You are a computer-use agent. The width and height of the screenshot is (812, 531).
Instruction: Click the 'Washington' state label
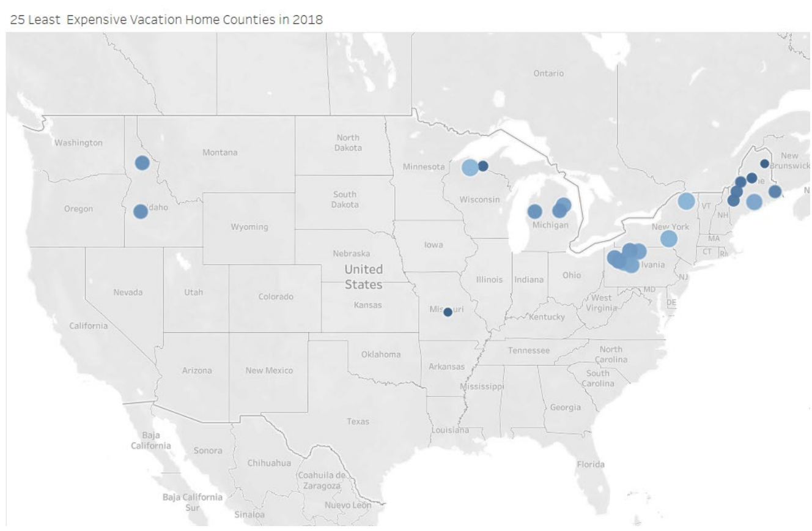click(x=79, y=143)
